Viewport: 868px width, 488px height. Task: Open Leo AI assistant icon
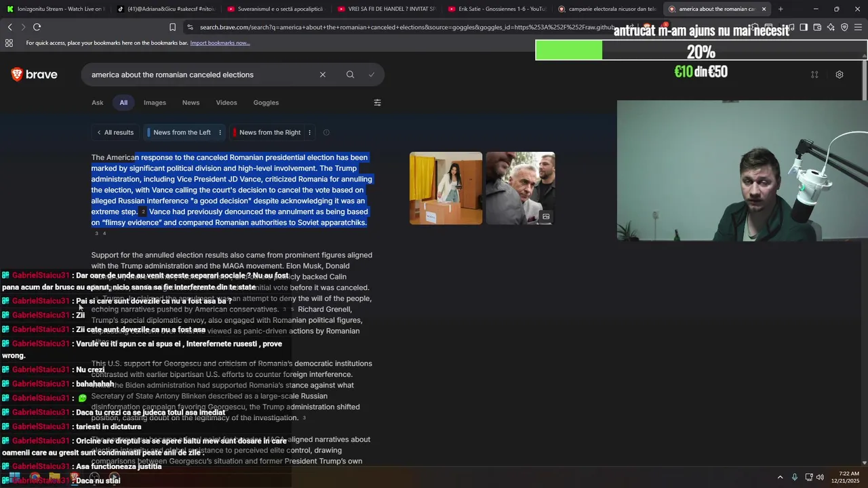pyautogui.click(x=831, y=27)
